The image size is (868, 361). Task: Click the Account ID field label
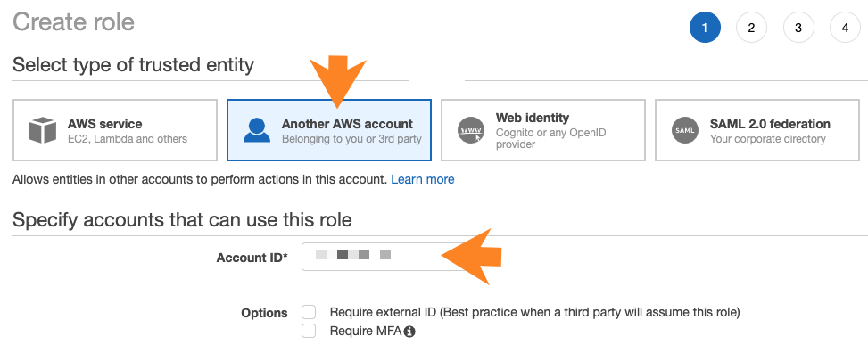[x=252, y=258]
